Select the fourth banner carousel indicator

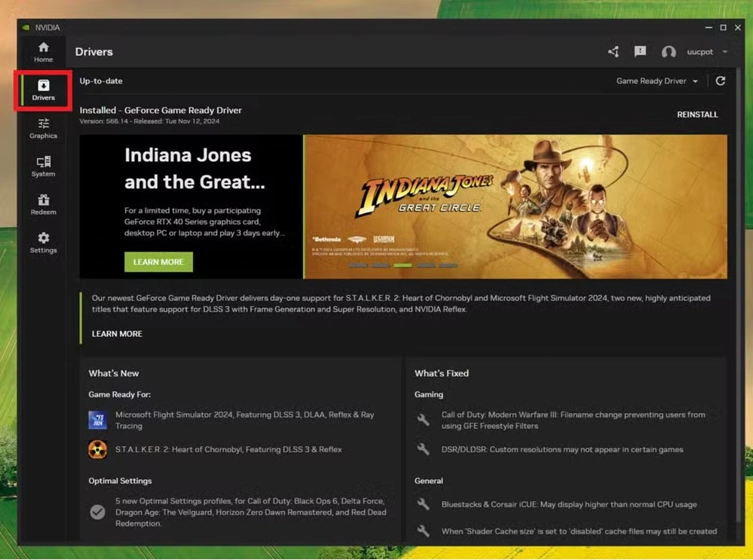click(425, 265)
